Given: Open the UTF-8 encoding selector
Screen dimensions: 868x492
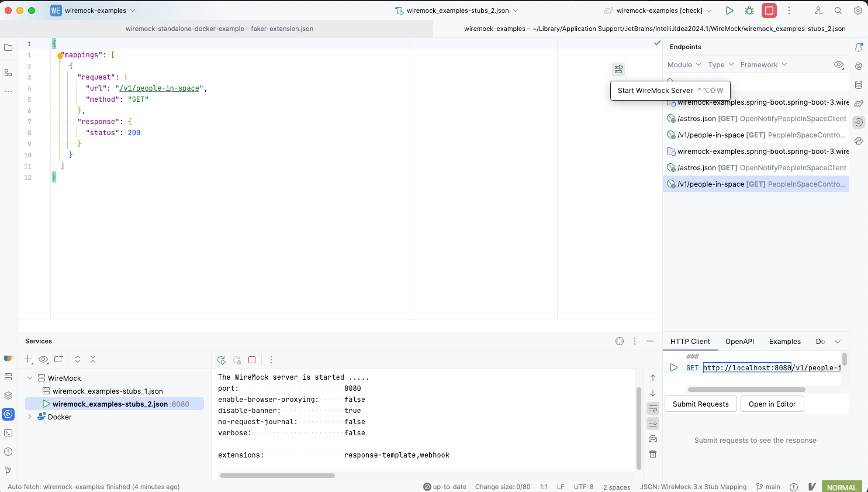Looking at the screenshot, I should [583, 487].
